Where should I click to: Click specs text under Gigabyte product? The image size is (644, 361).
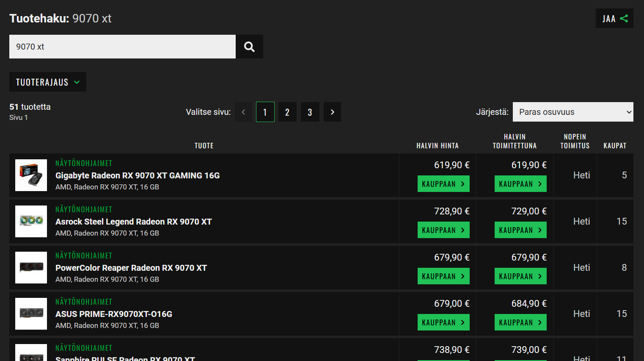pos(107,187)
